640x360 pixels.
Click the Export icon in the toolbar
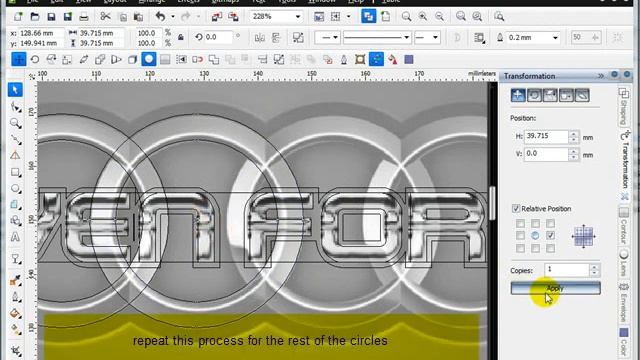click(x=233, y=16)
